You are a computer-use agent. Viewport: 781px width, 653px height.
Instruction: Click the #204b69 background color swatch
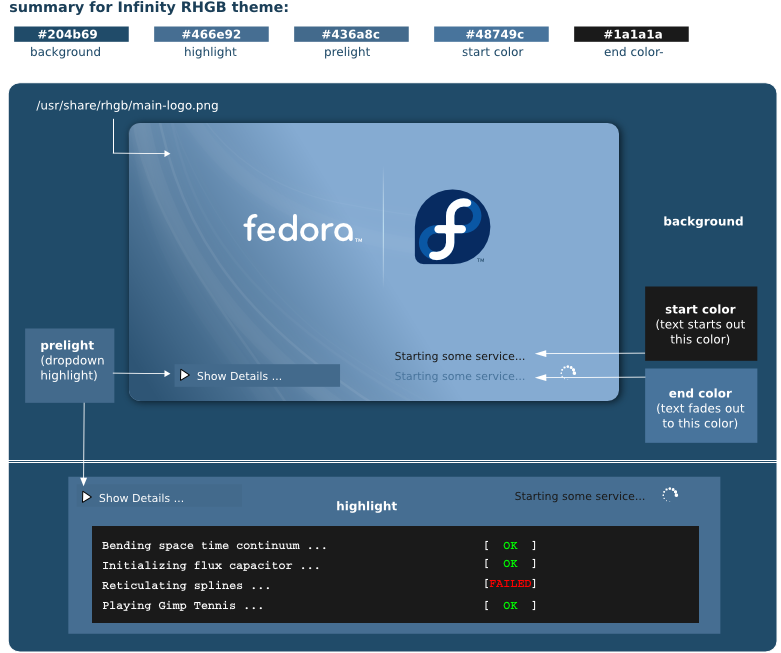(x=71, y=34)
